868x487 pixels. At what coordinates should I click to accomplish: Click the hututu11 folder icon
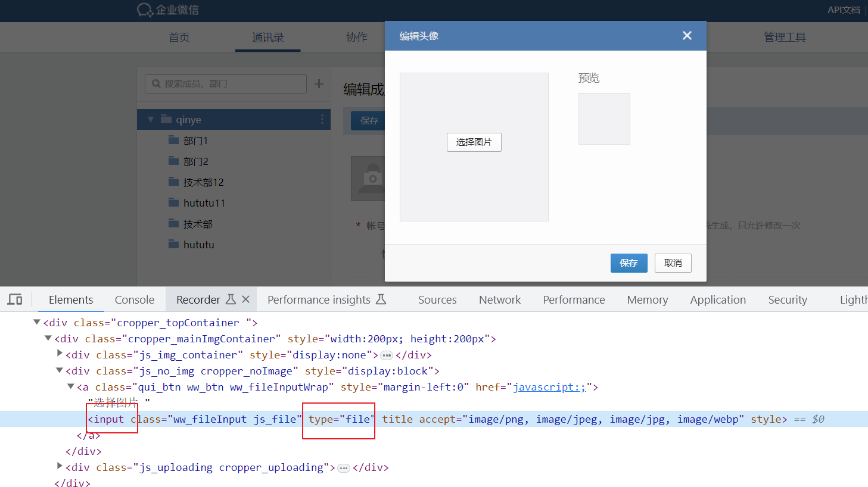click(173, 202)
